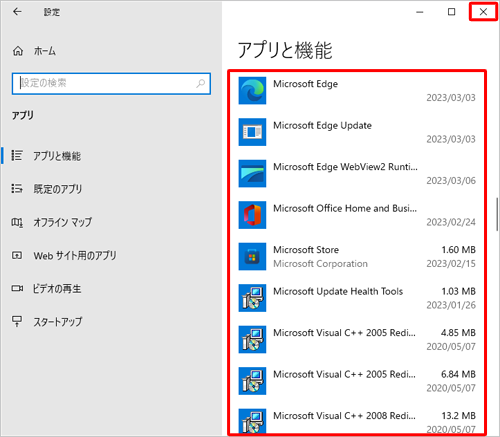This screenshot has height=437, width=500.
Task: Click the 1.03 MB size value
Action: pyautogui.click(x=458, y=291)
